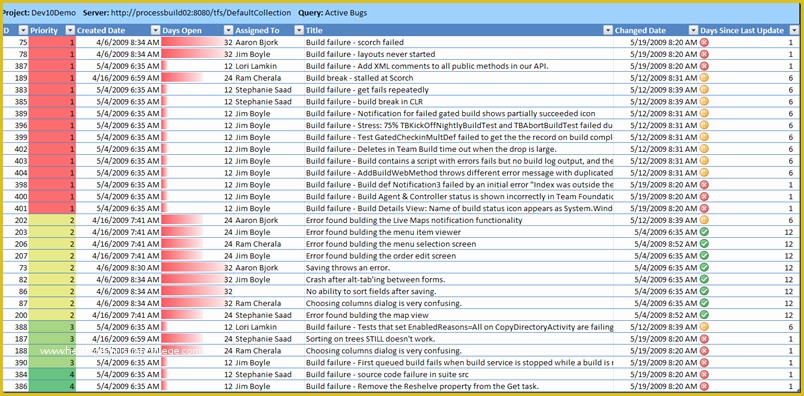Viewport: 804px width, 396px height.
Task: Click the red X status icon for bug 384
Action: click(x=705, y=374)
